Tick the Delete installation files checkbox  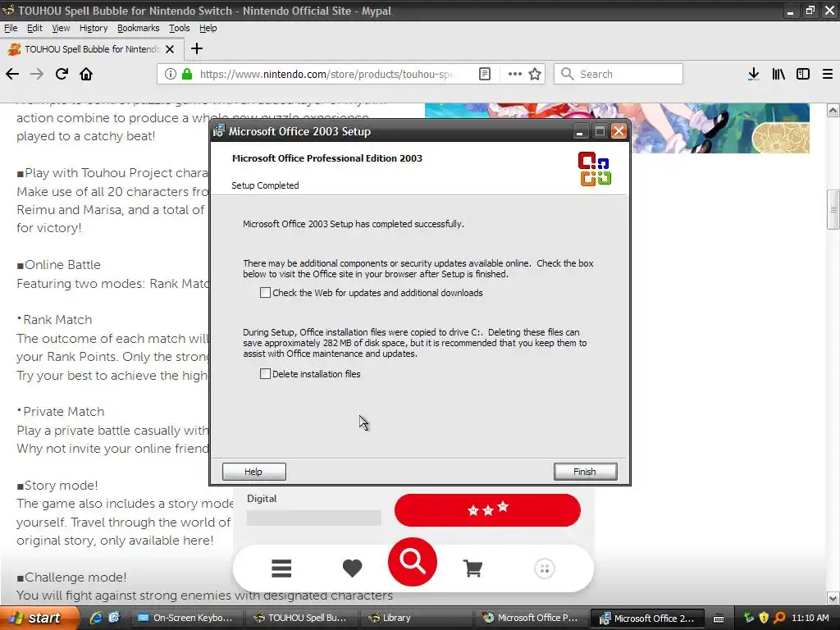[265, 373]
